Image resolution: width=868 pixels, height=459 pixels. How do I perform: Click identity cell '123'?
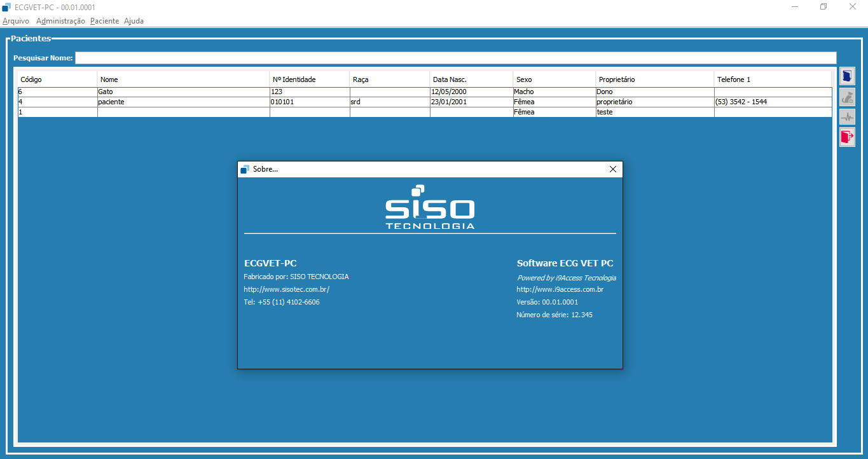tap(310, 92)
